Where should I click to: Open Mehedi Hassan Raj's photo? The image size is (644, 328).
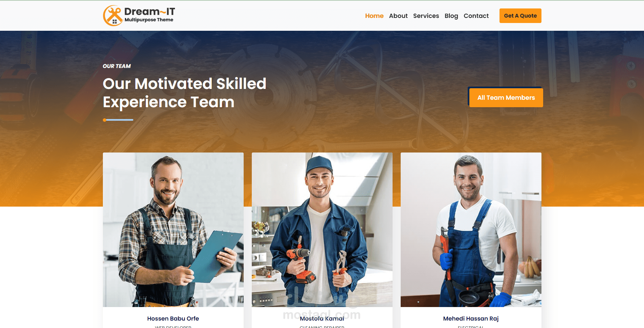[x=471, y=230]
